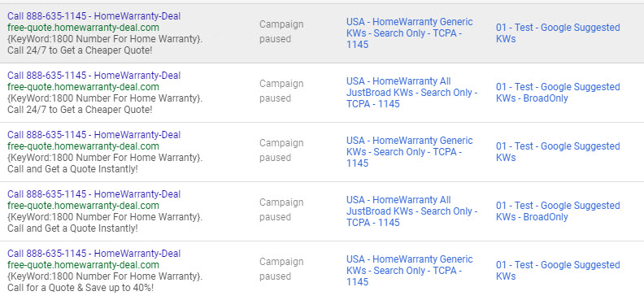This screenshot has height=300, width=644.
Task: Click the ad headline in the second row
Action: pyautogui.click(x=94, y=76)
